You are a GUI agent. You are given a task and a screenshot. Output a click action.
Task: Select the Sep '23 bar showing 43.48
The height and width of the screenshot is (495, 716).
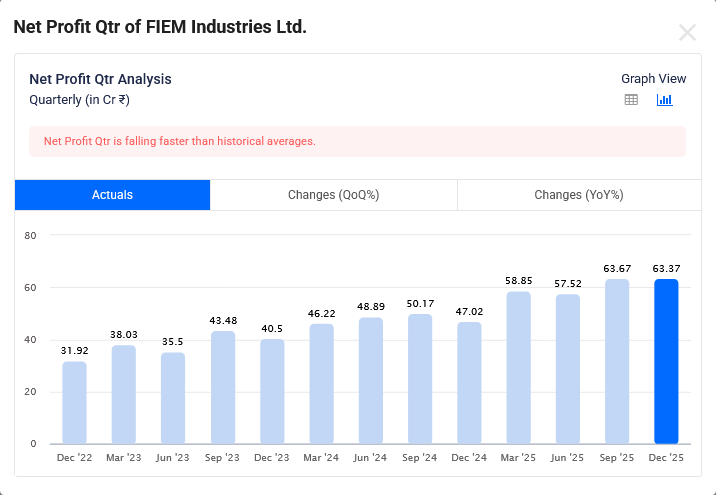[222, 388]
